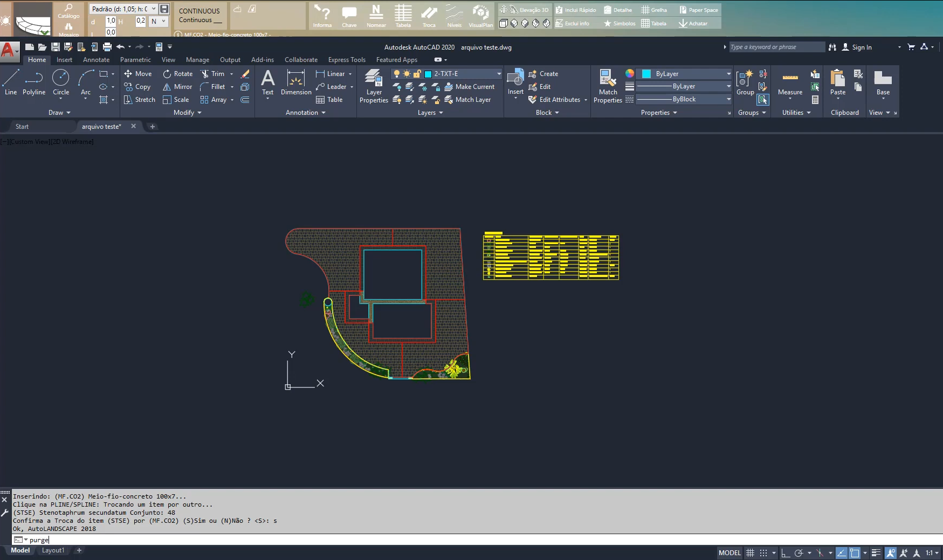Click the Troca swap tool
Viewport: 943px width, 560px height.
[429, 16]
